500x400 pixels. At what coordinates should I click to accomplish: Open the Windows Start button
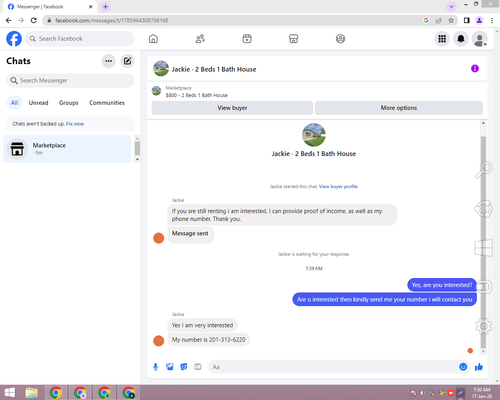pos(9,393)
